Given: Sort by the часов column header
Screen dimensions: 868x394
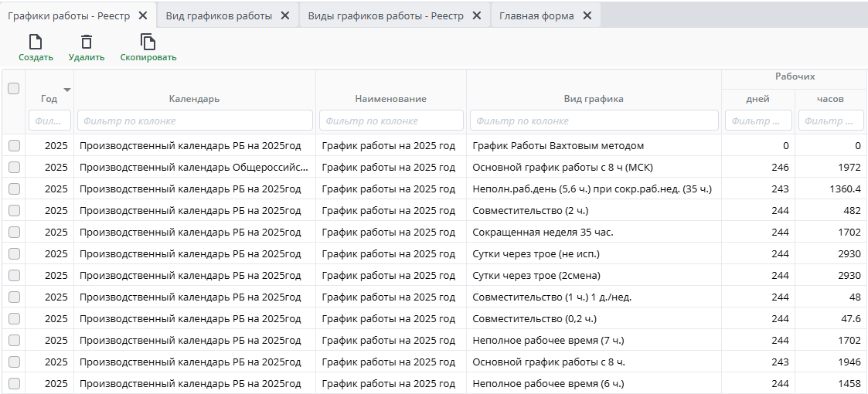Looking at the screenshot, I should [830, 99].
